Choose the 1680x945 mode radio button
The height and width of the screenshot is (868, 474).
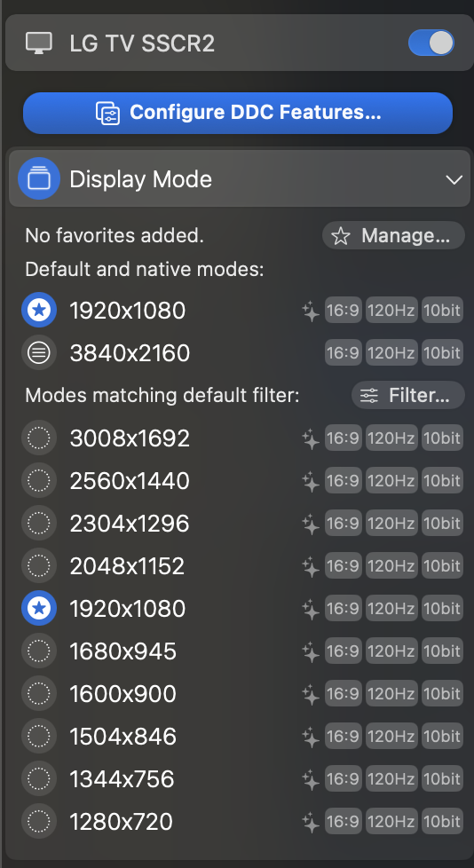pos(39,651)
